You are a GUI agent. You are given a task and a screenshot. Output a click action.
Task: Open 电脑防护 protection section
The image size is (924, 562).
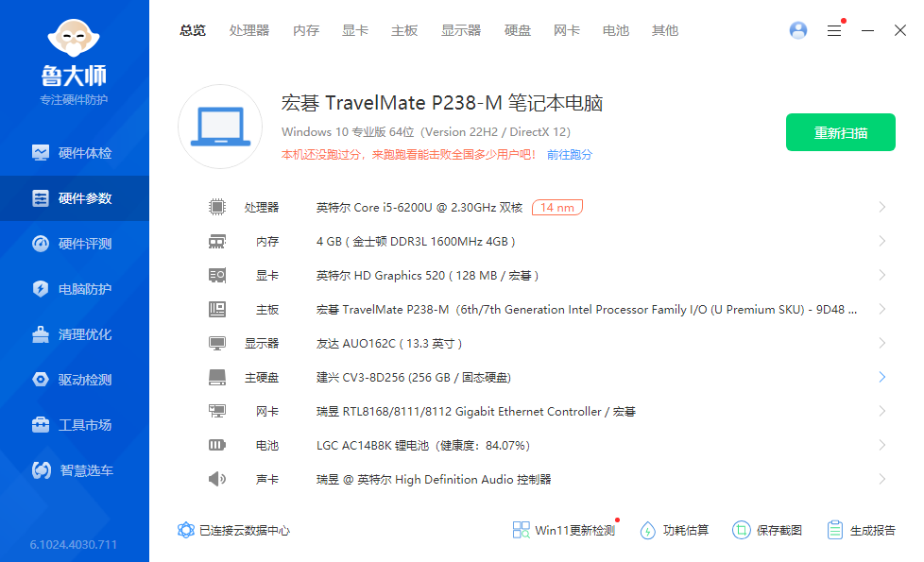tap(75, 289)
